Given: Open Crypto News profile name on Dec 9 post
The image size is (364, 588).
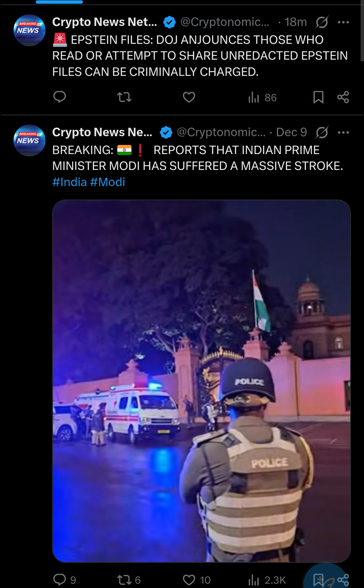Looking at the screenshot, I should coord(102,132).
